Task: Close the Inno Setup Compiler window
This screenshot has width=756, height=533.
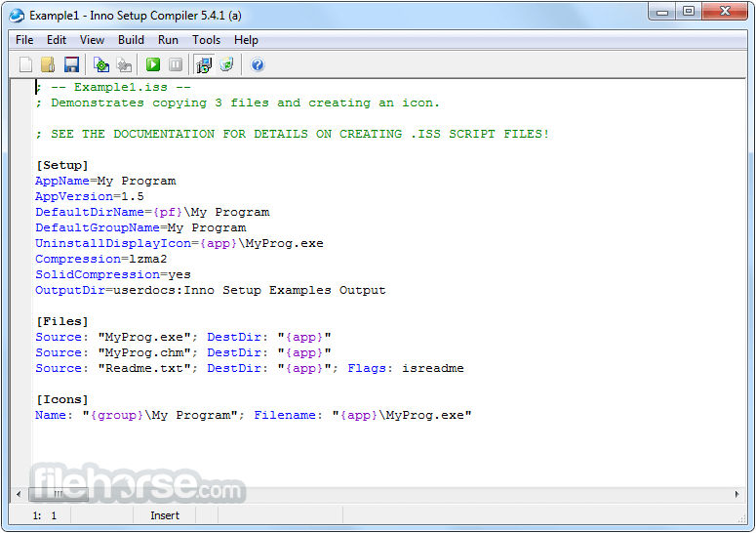Action: pyautogui.click(x=725, y=12)
